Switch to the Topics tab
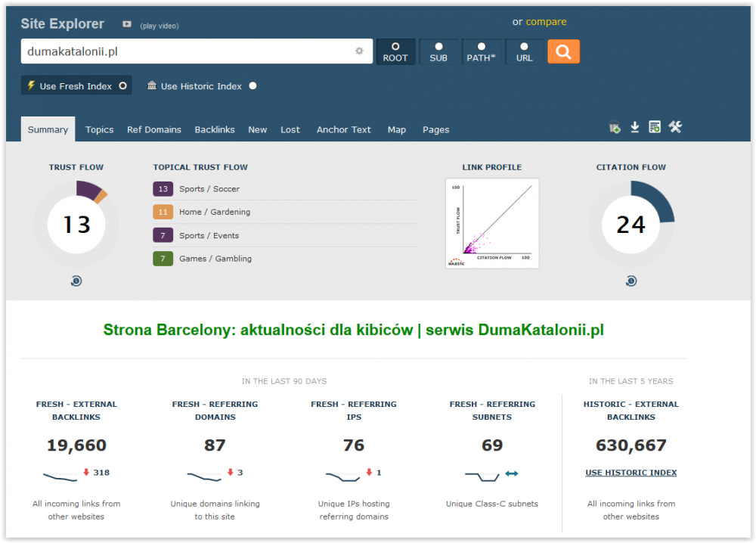This screenshot has width=756, height=543. (x=99, y=130)
